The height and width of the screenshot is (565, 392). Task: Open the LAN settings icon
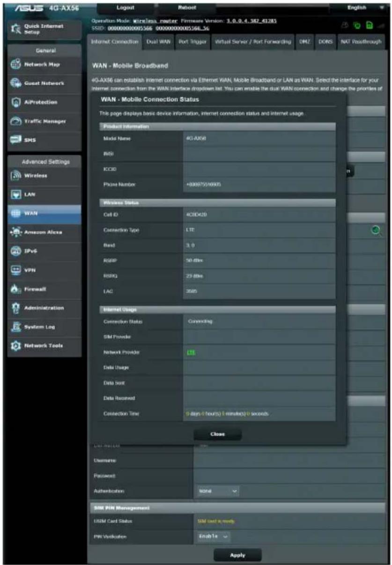coord(15,194)
